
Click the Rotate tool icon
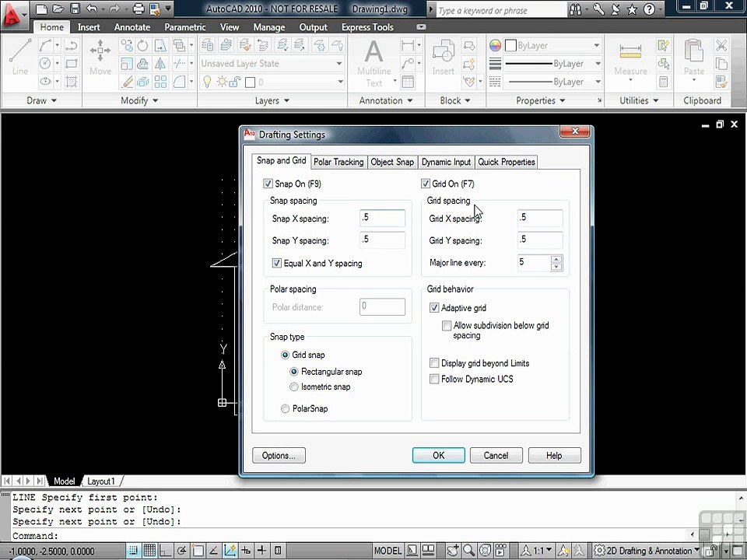[143, 46]
